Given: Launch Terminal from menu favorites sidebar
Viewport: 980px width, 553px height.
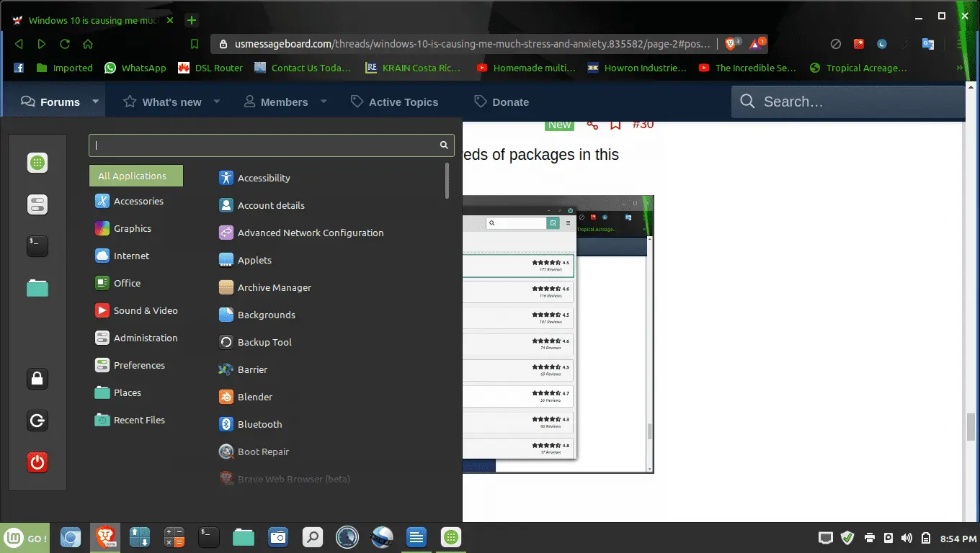Looking at the screenshot, I should point(37,246).
